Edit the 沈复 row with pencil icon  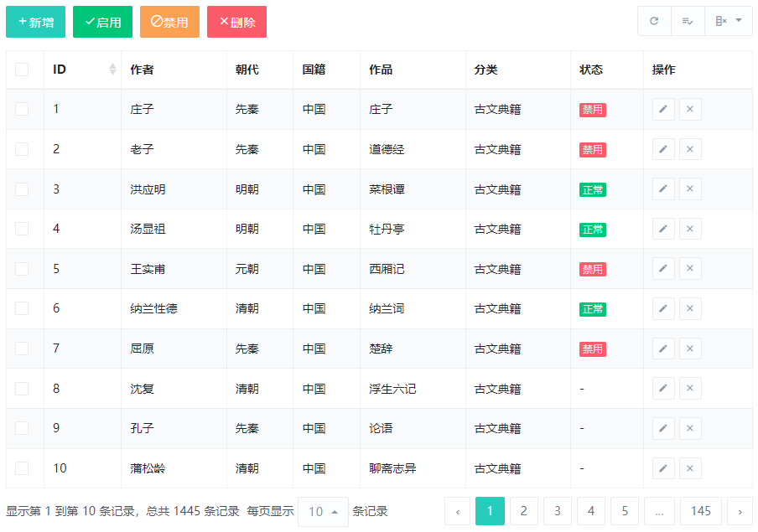663,389
